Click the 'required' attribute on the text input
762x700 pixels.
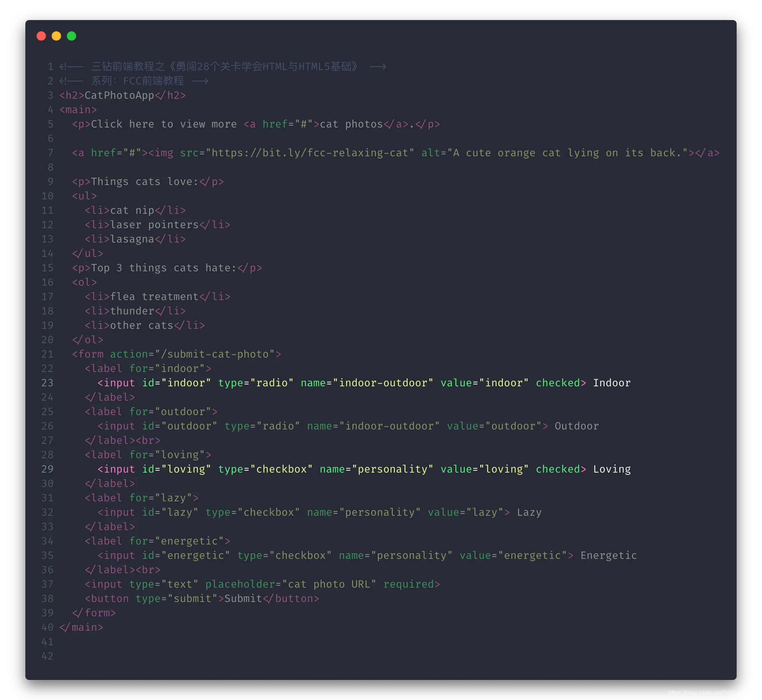click(x=408, y=584)
